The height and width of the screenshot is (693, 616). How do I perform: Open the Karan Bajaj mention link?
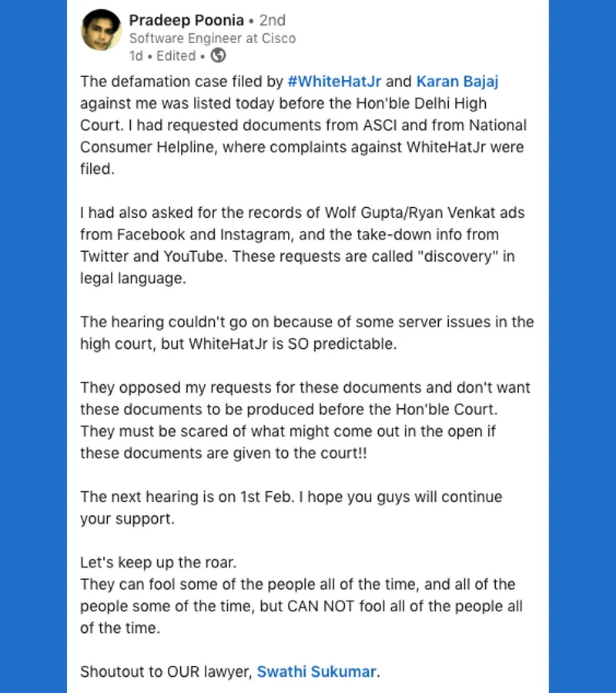[457, 82]
